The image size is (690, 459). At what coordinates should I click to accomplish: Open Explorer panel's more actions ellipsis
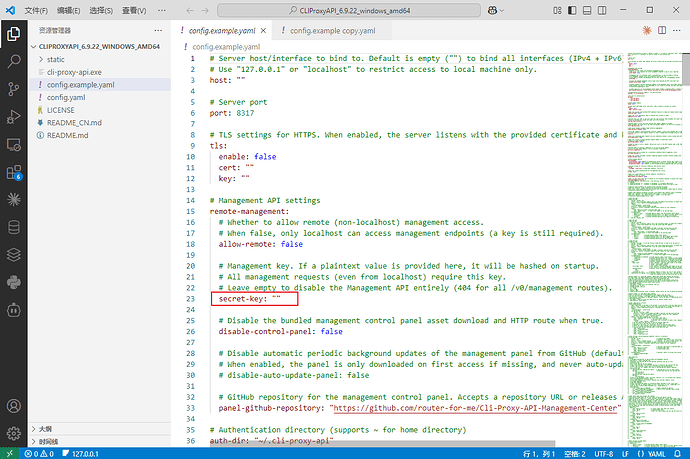(158, 30)
